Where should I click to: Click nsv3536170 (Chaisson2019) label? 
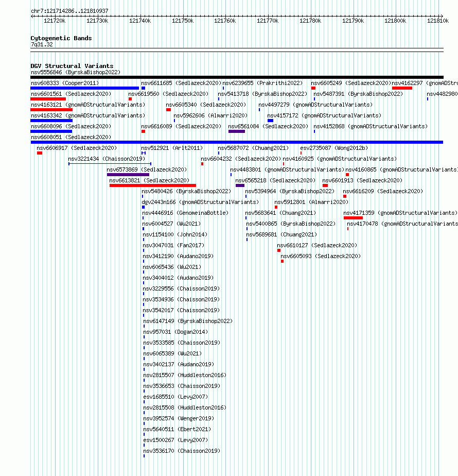pos(182,451)
